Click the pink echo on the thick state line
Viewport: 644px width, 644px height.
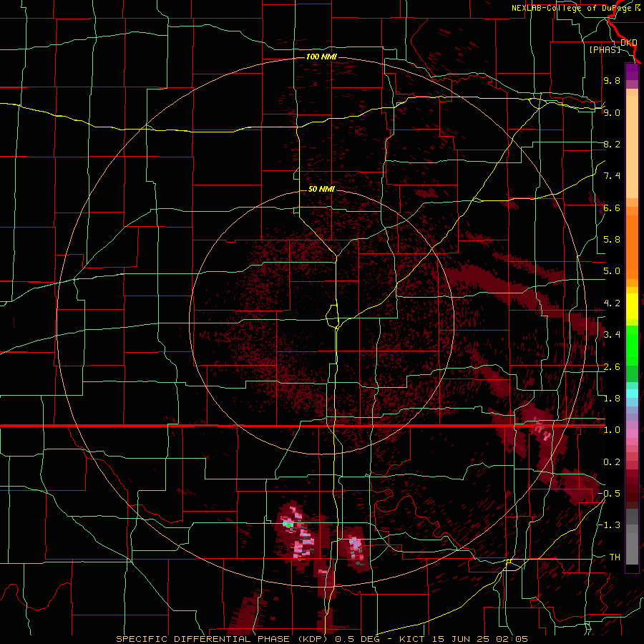click(542, 429)
